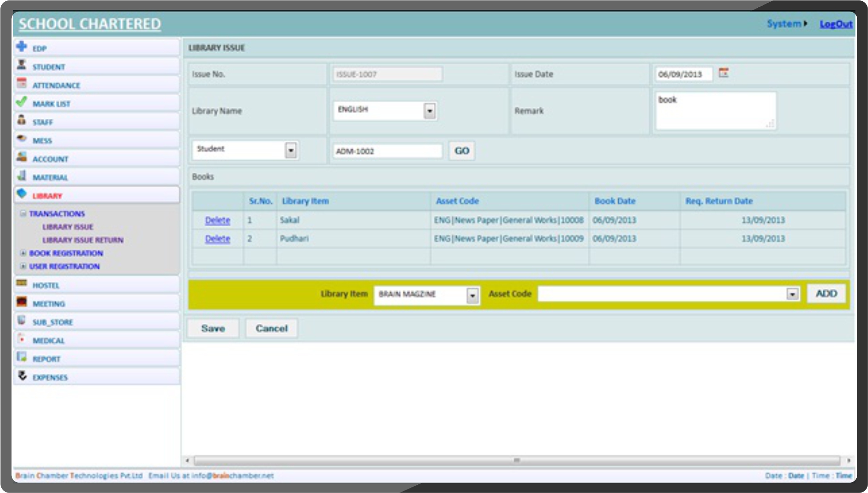Click the Hostel icon in sidebar
Viewport: 868px width, 493px height.
point(22,283)
